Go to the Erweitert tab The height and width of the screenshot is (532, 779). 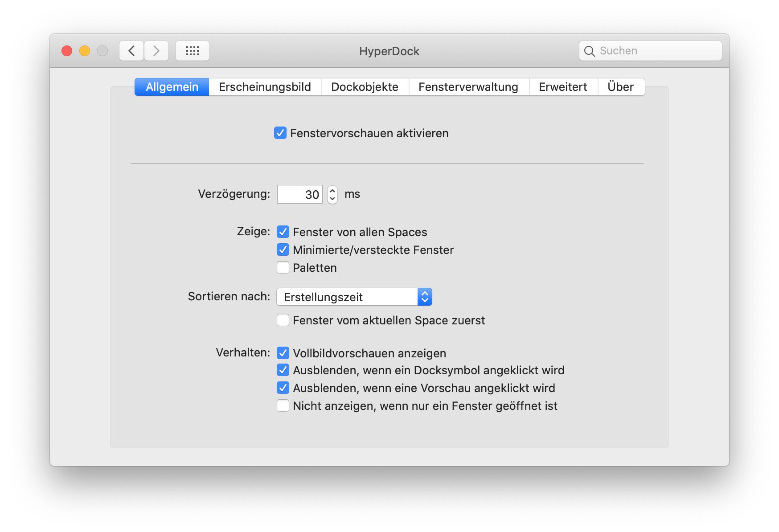pyautogui.click(x=562, y=87)
